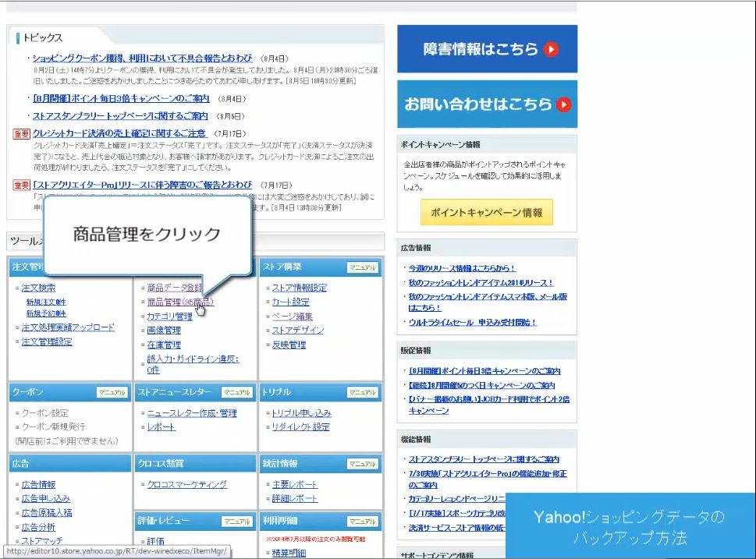Open the 7/30実施ストアクリエイターPro機能追加 link
The height and width of the screenshot is (559, 756).
[x=488, y=479]
